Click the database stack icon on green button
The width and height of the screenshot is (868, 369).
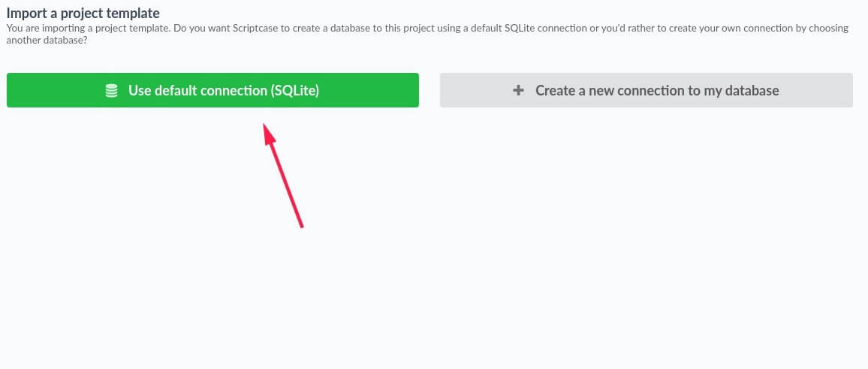112,91
